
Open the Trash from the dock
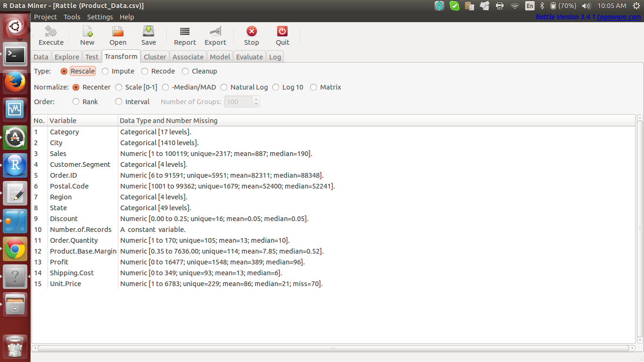tap(15, 346)
